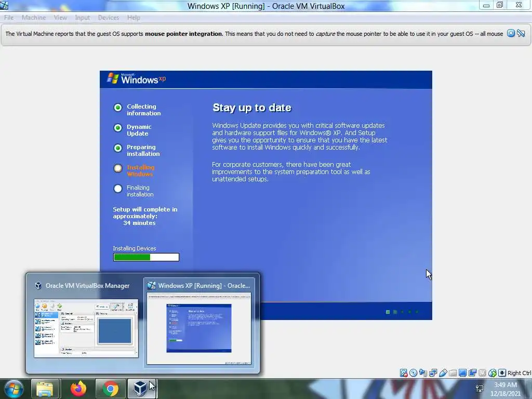Screen dimensions: 532x399
Task: Open the Windows Start menu
Action: pos(14,389)
